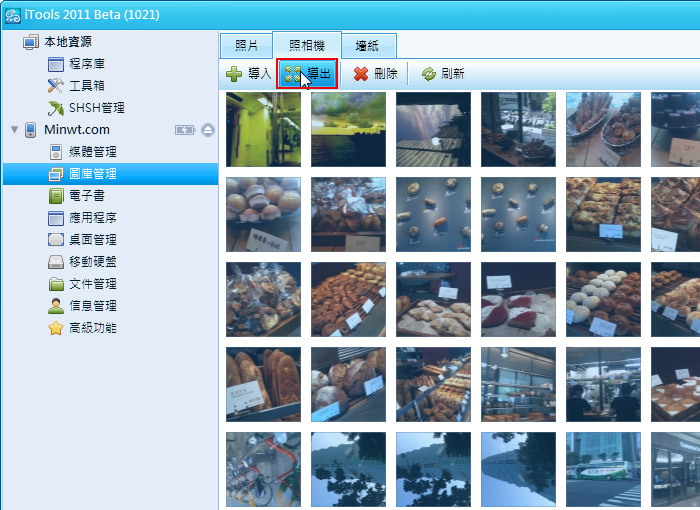Select the green and white bus photo thumbnail
Screen dimensions: 700x510
coord(603,469)
